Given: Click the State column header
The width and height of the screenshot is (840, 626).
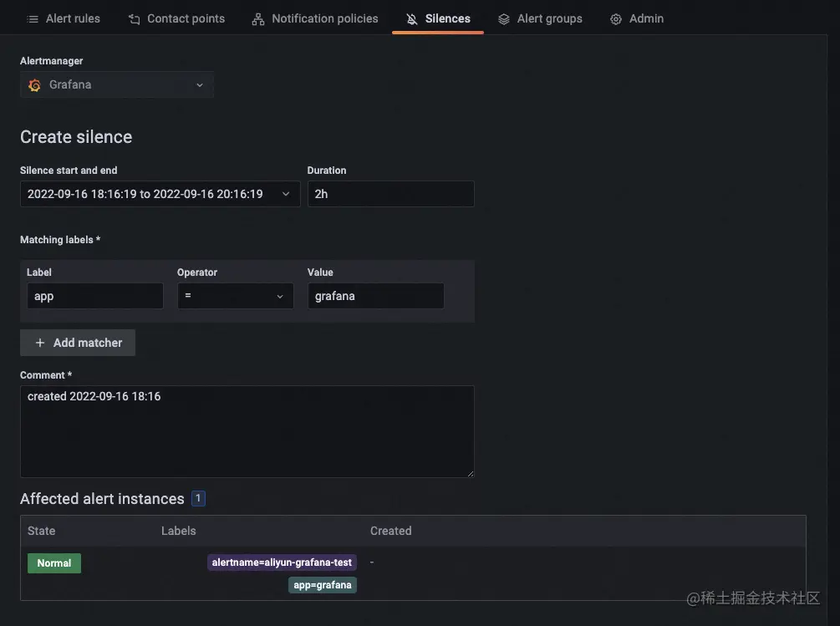Looking at the screenshot, I should point(41,531).
